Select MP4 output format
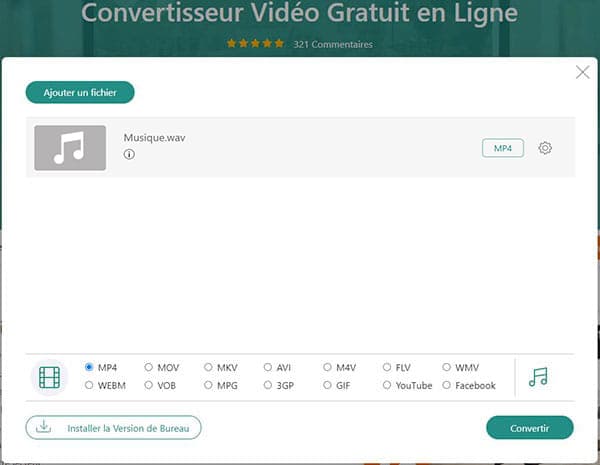This screenshot has width=600, height=465. (89, 367)
